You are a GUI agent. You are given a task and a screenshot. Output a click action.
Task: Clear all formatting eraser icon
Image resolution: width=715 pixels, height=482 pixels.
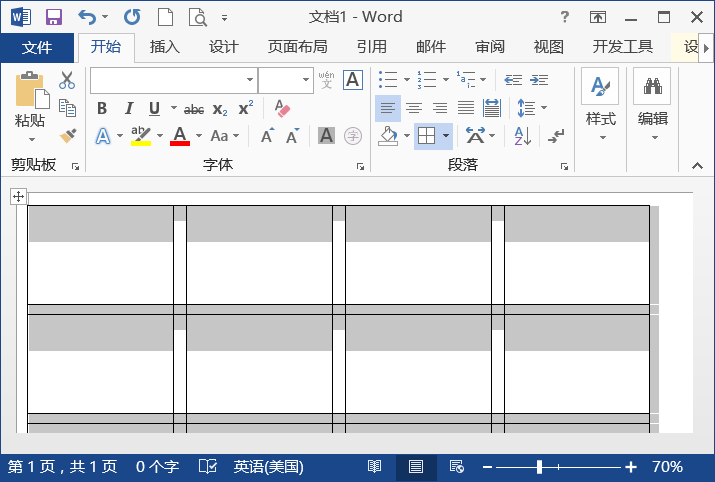(282, 109)
